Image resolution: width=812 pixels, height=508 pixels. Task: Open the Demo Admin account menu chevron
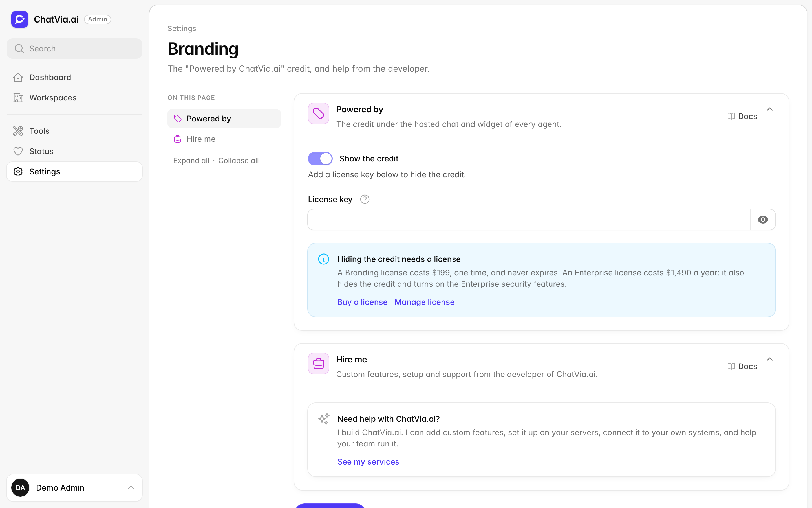point(131,487)
